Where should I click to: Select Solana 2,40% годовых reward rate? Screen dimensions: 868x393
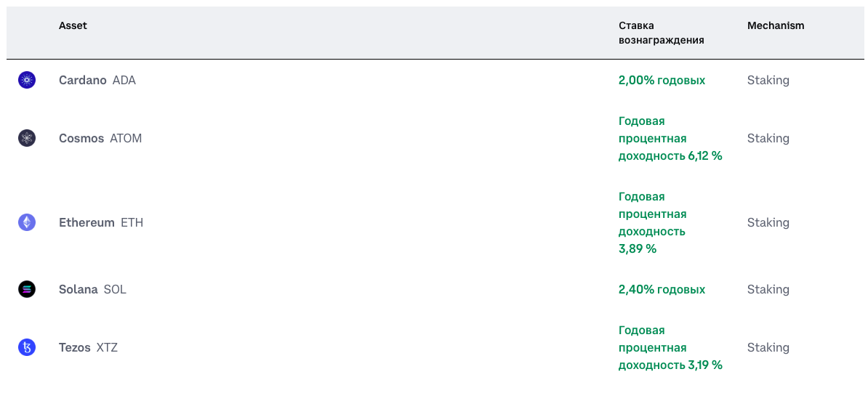662,290
